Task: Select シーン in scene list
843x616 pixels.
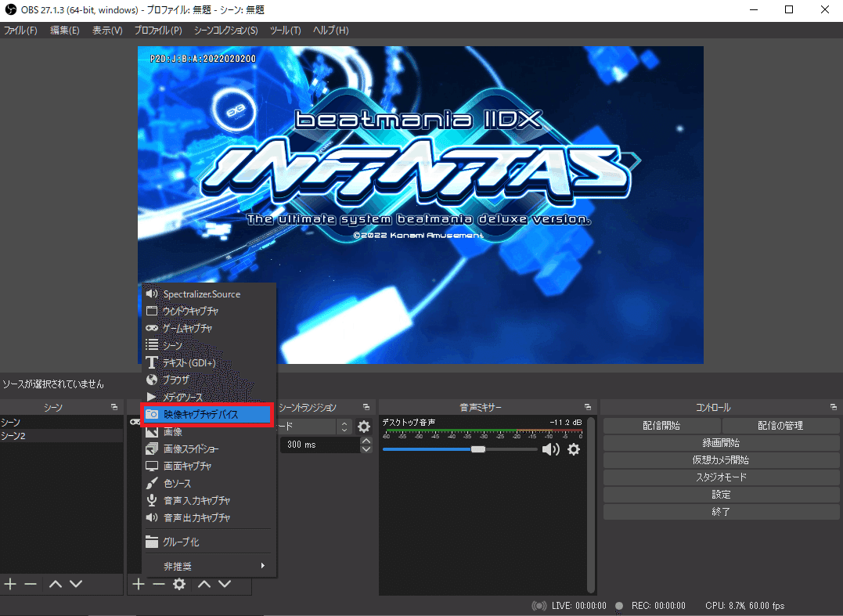Action: pyautogui.click(x=61, y=423)
